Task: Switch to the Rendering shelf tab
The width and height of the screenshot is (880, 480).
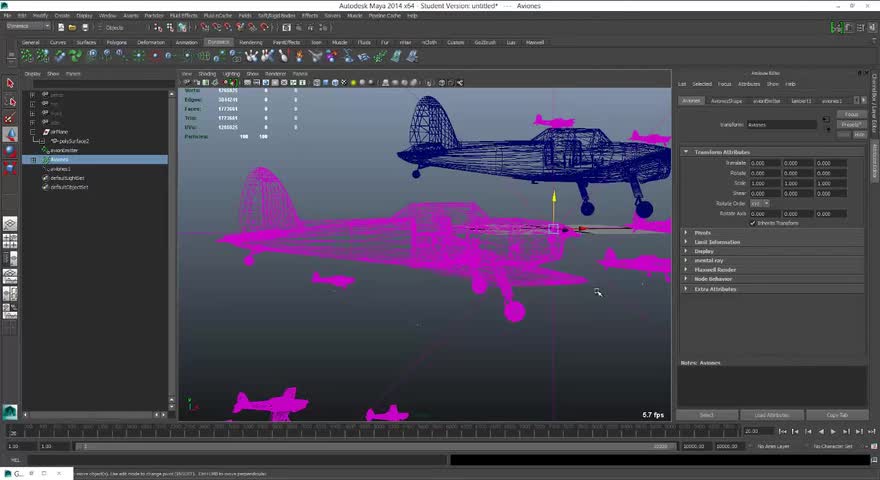Action: (x=250, y=42)
